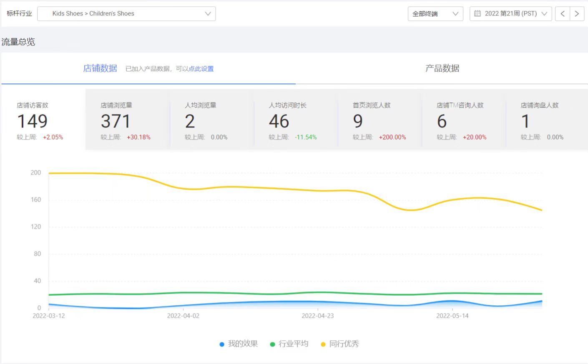
Task: Click yellow 同行优秀 legend dot
Action: 323,344
